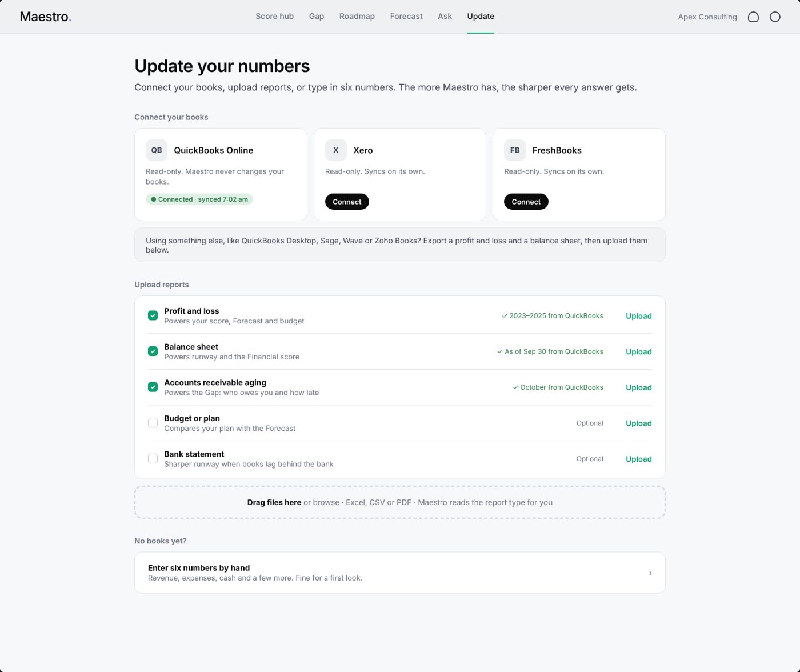The height and width of the screenshot is (672, 800).
Task: Go to the Score hub tab
Action: [275, 16]
